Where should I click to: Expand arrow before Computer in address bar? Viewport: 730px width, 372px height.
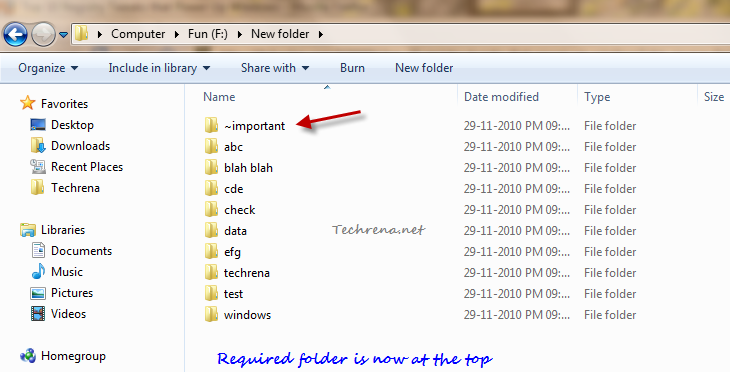[x=100, y=34]
